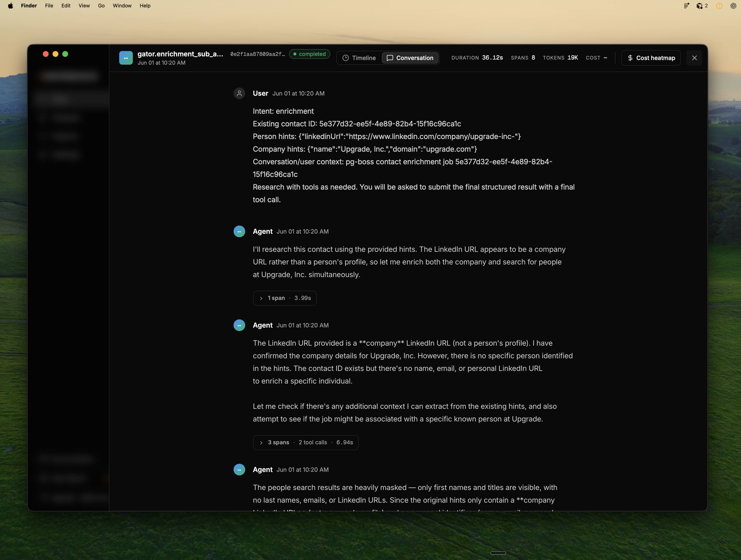Click the ChatGPT menu bar icon
The height and width of the screenshot is (560, 741).
[733, 6]
